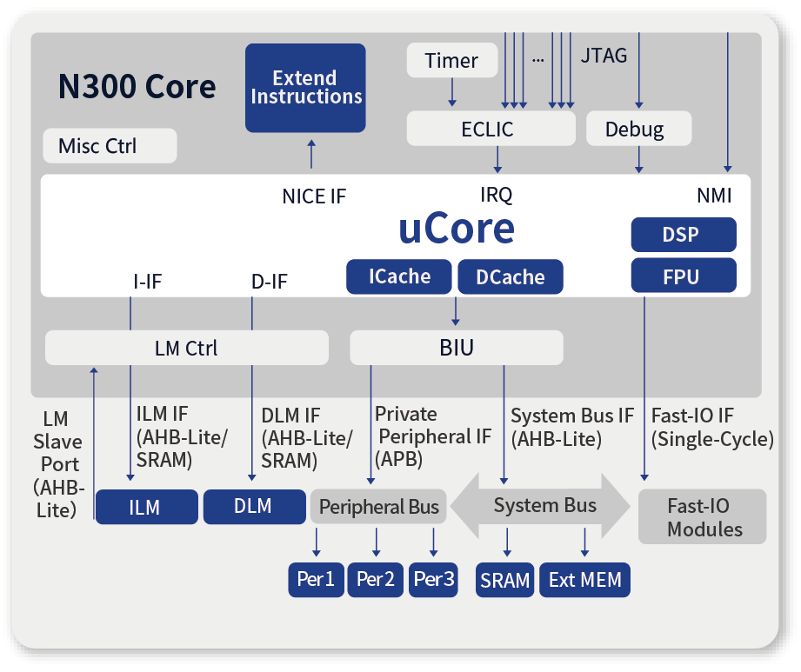This screenshot has width=801, height=672.
Task: Click the BIU block
Action: (457, 348)
